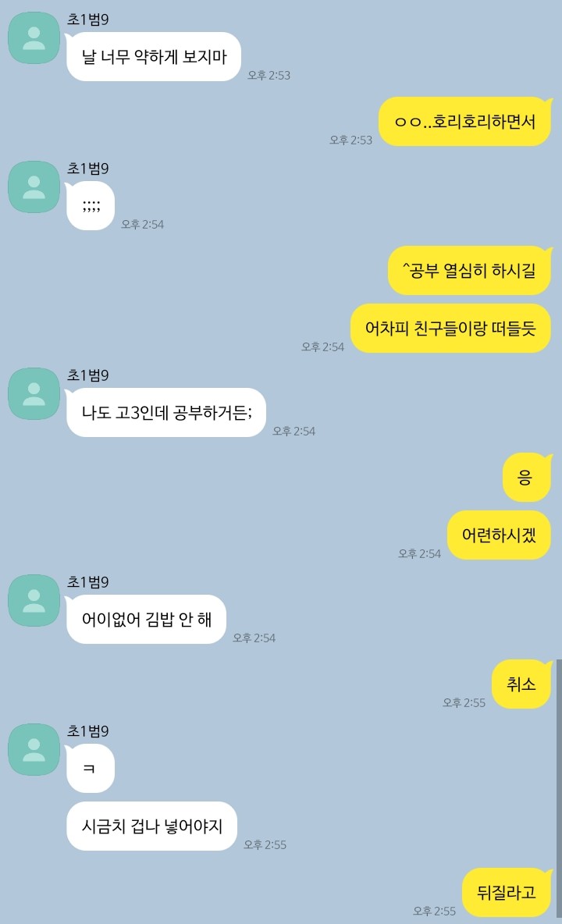Viewport: 562px width, 924px height.
Task: Click sender name '초1범9' above first message
Action: click(87, 20)
